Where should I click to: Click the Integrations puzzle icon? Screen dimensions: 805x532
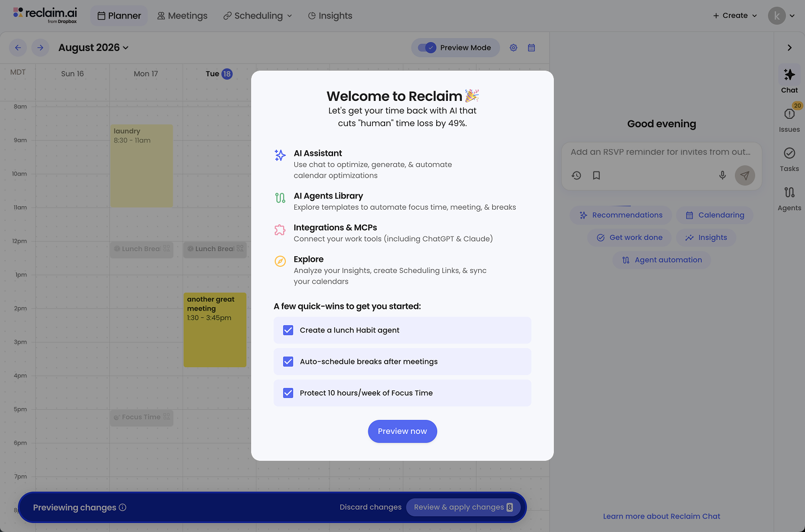280,229
